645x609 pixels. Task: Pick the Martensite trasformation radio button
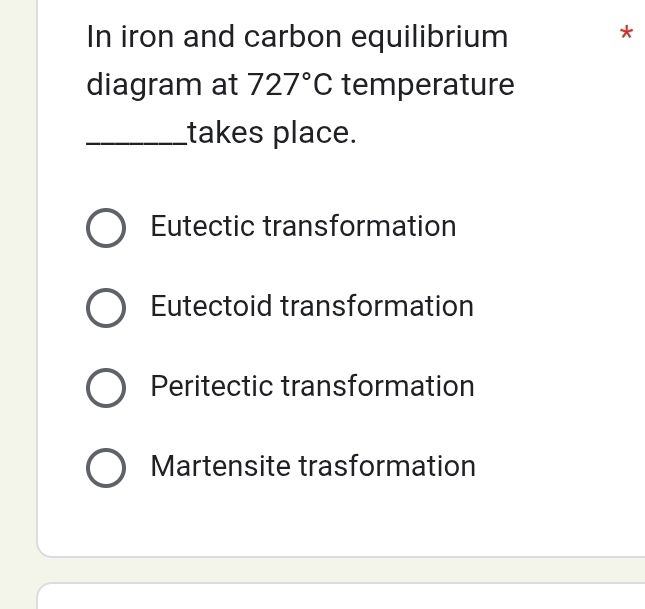105,467
